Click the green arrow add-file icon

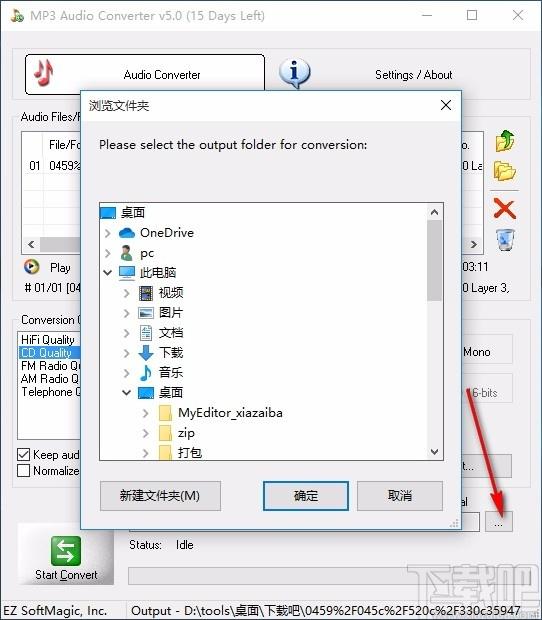tap(505, 141)
